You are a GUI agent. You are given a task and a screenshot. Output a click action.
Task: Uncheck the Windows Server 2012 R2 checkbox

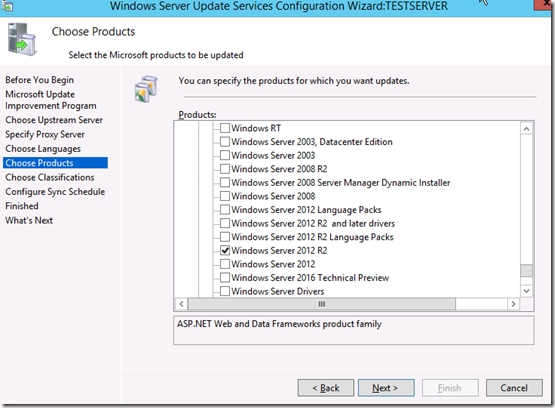coord(225,250)
